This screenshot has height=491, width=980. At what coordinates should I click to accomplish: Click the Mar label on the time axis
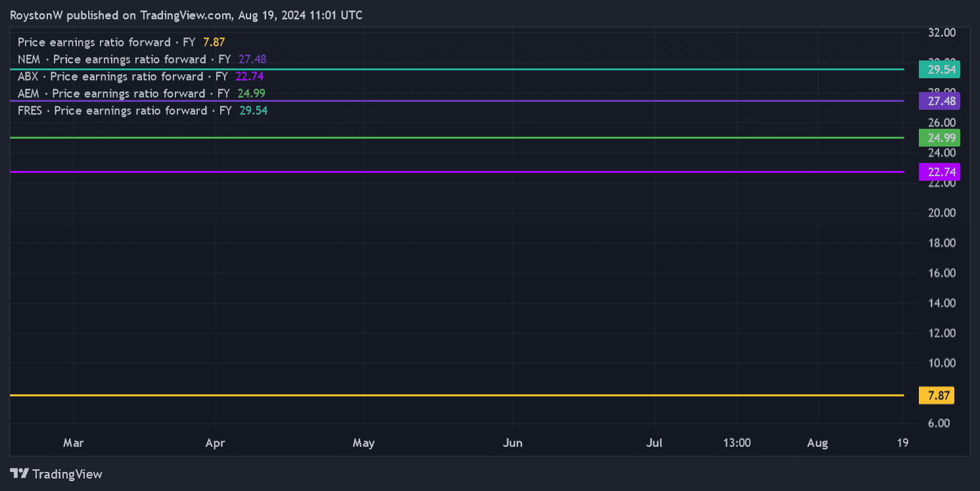73,443
